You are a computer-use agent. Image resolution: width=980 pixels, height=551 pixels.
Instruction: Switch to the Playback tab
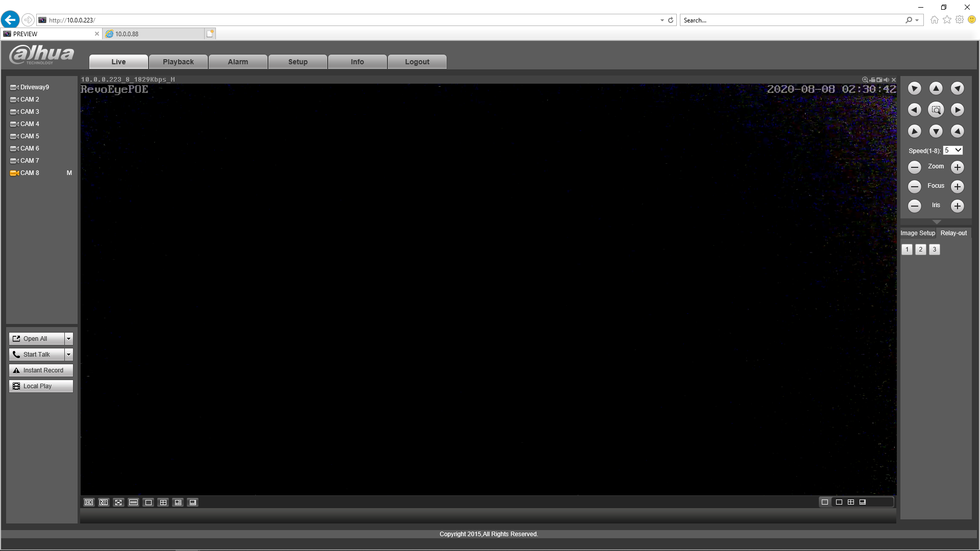coord(178,62)
